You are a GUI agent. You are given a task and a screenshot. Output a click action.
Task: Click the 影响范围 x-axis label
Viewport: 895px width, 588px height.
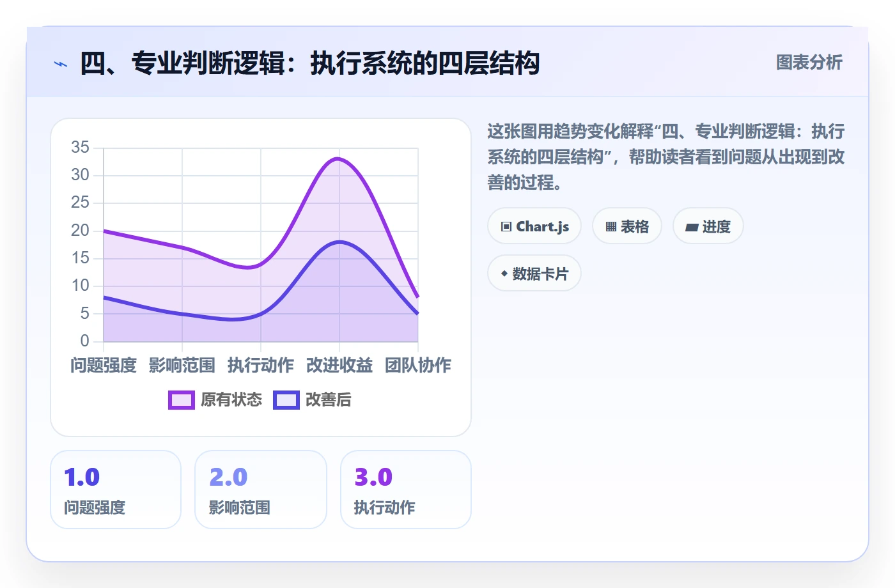[182, 366]
